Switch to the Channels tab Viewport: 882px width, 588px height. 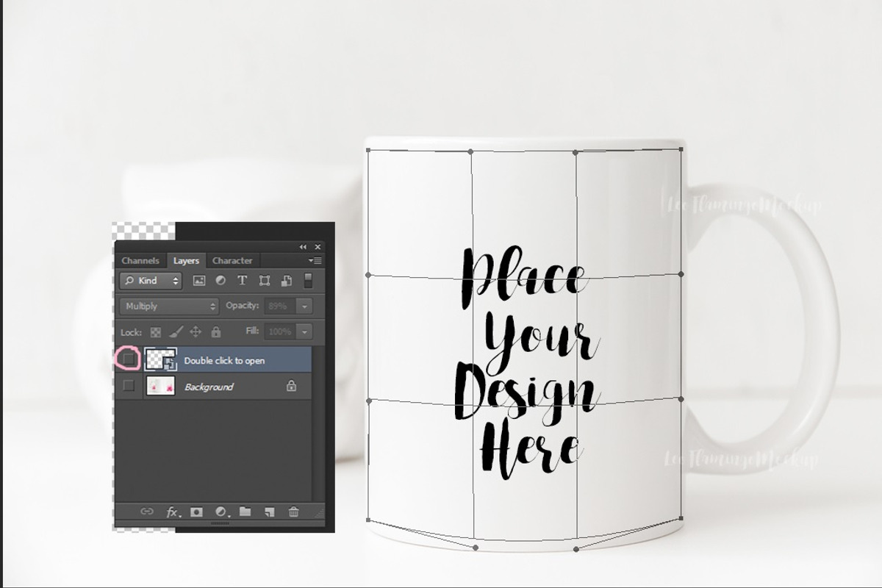pos(140,260)
